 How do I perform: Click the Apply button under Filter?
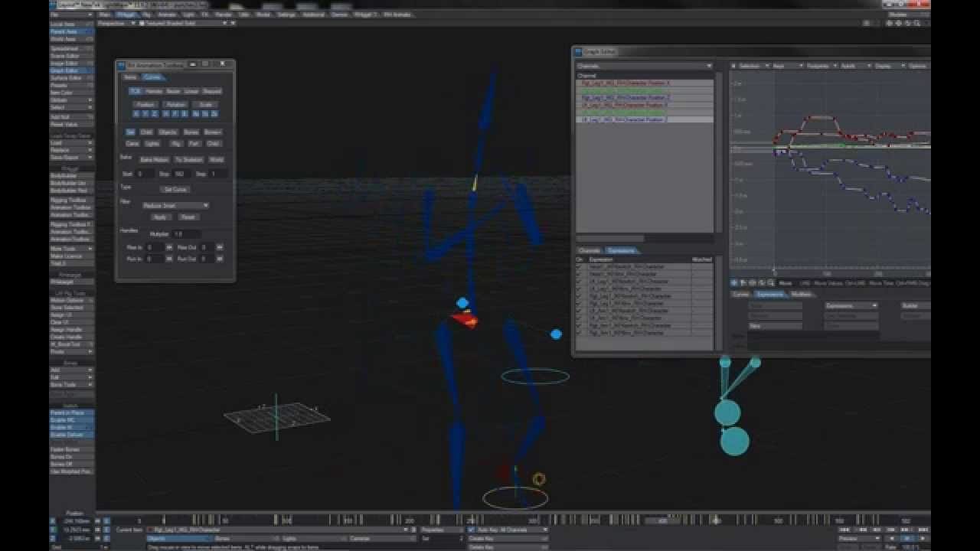point(160,217)
